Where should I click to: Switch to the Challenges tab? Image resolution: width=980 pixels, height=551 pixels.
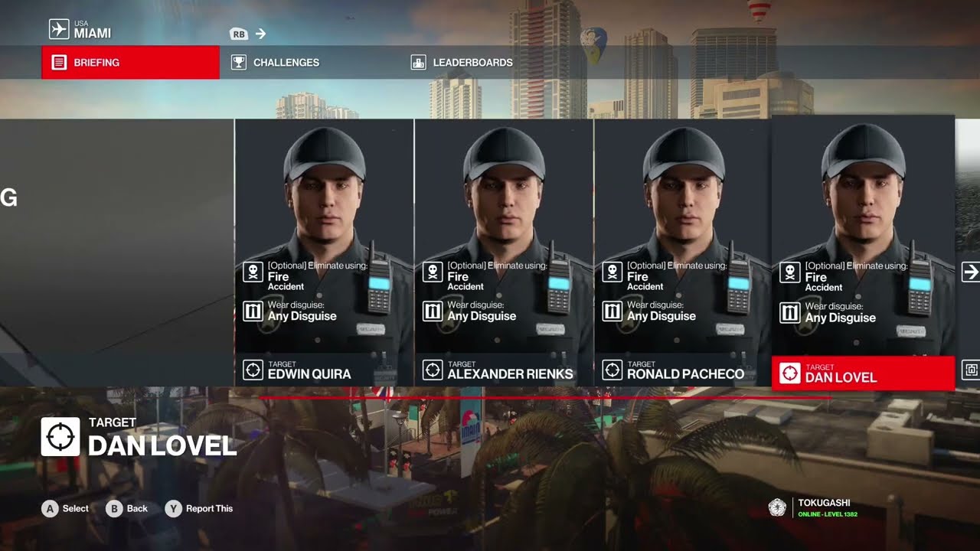click(x=276, y=63)
